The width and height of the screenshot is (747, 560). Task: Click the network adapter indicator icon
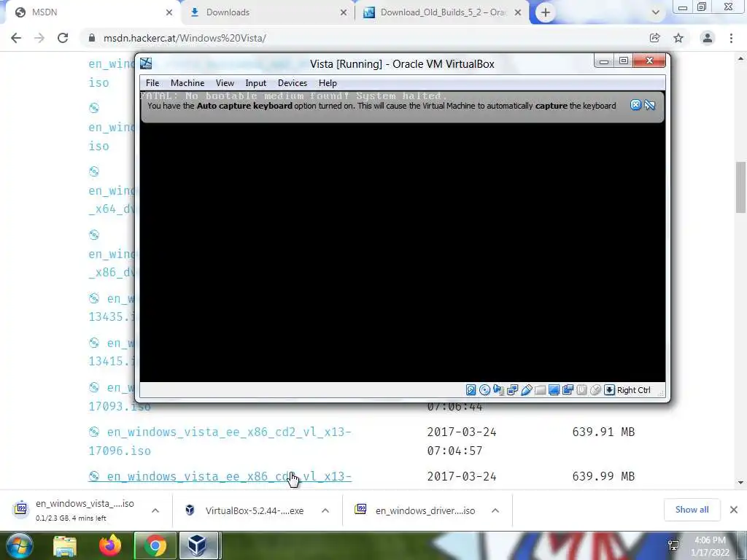click(x=512, y=390)
